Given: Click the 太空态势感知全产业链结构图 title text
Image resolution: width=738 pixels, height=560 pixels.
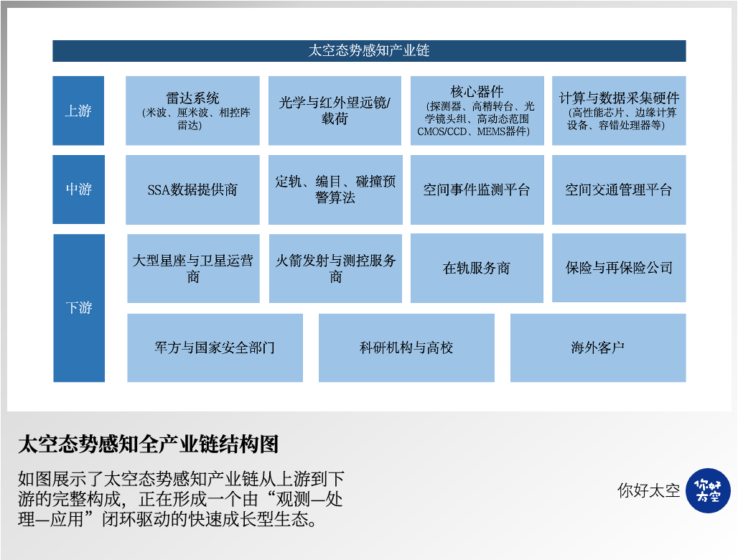Looking at the screenshot, I should tap(148, 444).
